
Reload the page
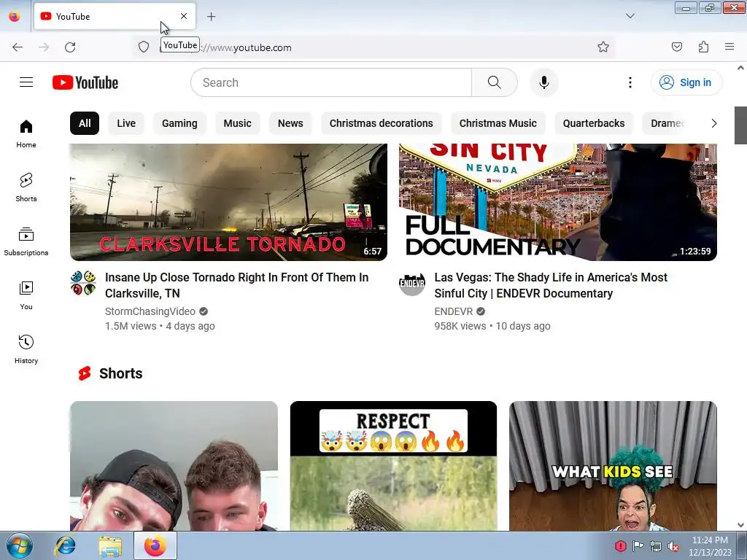[70, 47]
